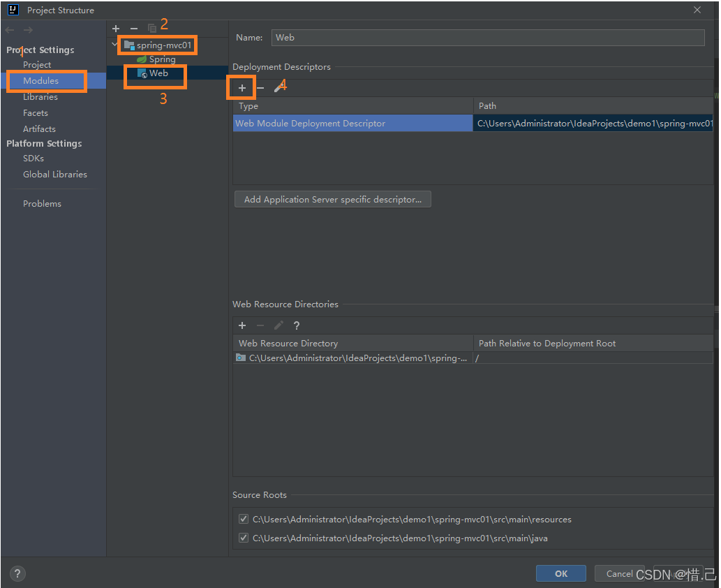Open the Libraries settings page

click(x=40, y=97)
